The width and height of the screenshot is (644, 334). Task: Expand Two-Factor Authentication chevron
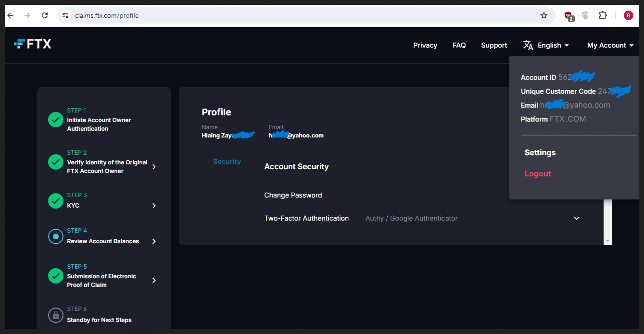[x=577, y=218]
